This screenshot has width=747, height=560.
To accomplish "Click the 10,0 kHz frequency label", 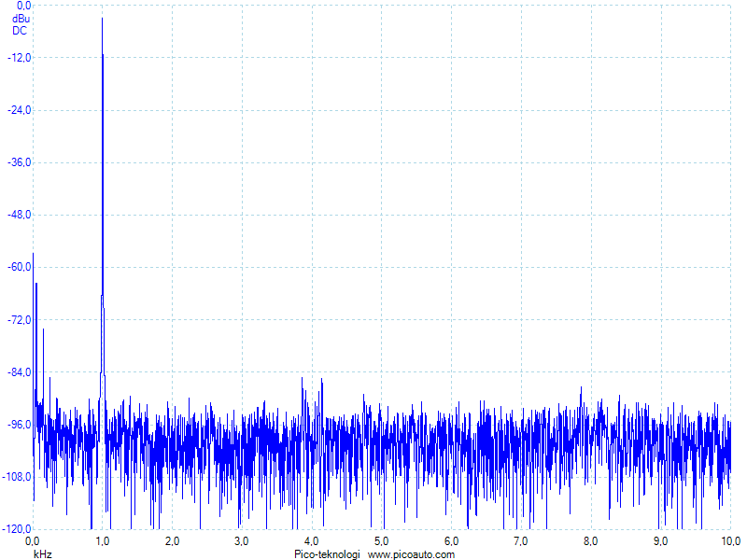I will (x=730, y=541).
